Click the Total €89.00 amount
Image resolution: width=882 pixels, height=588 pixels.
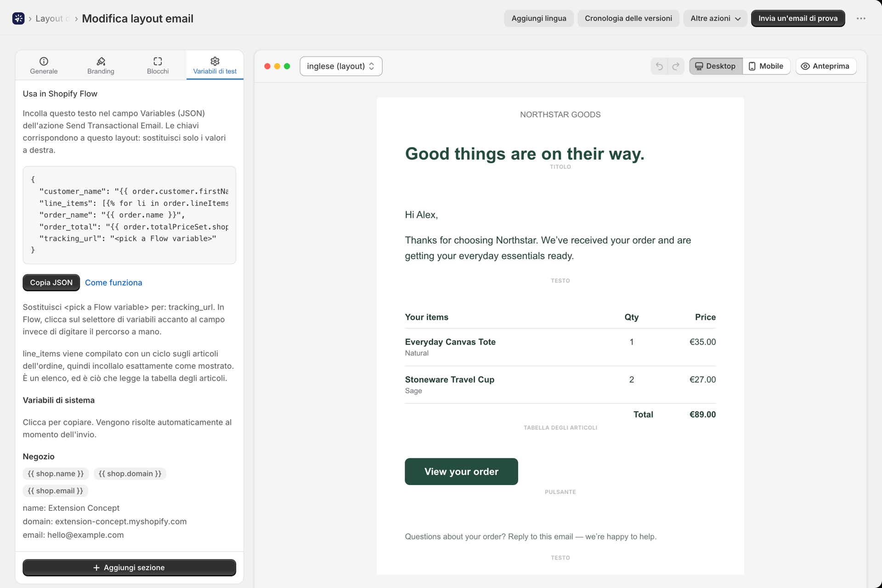point(702,414)
